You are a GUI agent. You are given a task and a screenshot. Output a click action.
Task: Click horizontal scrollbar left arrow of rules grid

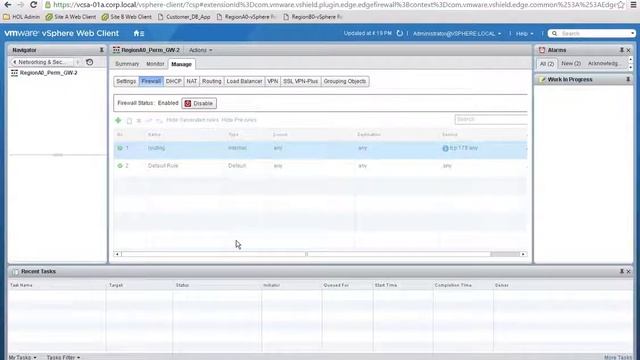tap(117, 254)
